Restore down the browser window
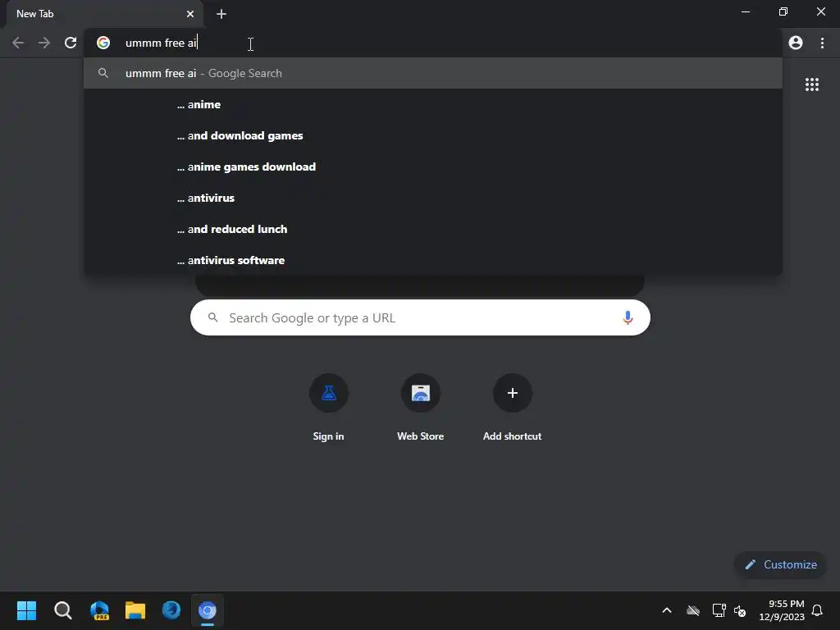Viewport: 840px width, 630px height. 783,11
